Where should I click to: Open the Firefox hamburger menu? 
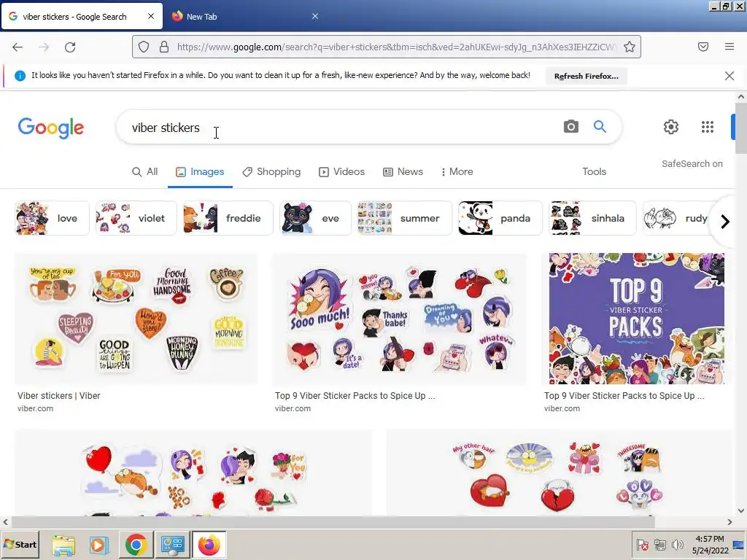729,47
